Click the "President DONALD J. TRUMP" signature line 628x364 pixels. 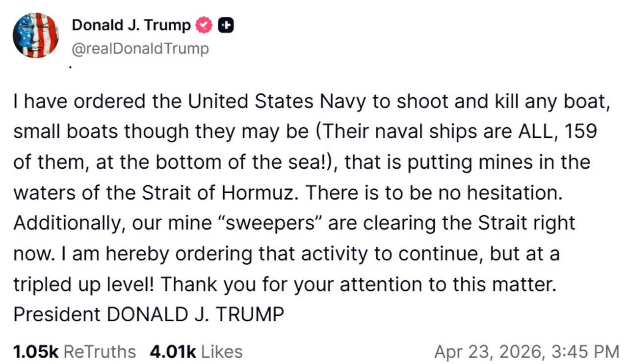click(x=149, y=314)
